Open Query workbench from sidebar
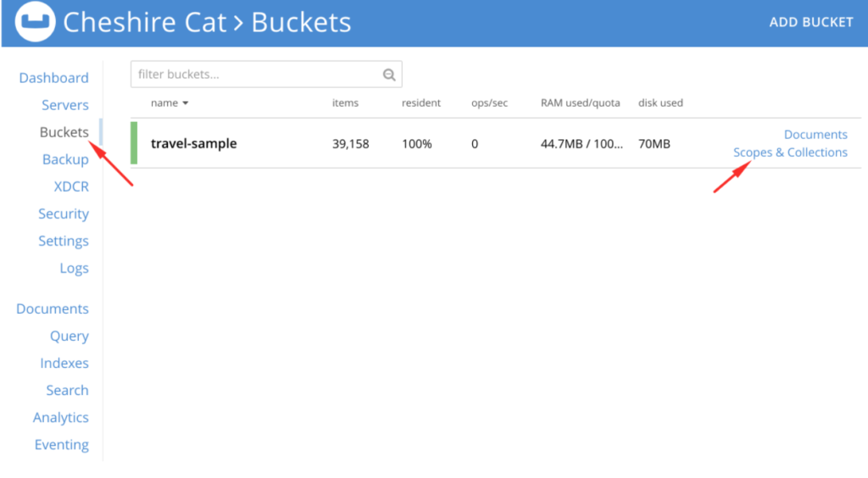Viewport: 868px width, 478px height. pyautogui.click(x=69, y=336)
